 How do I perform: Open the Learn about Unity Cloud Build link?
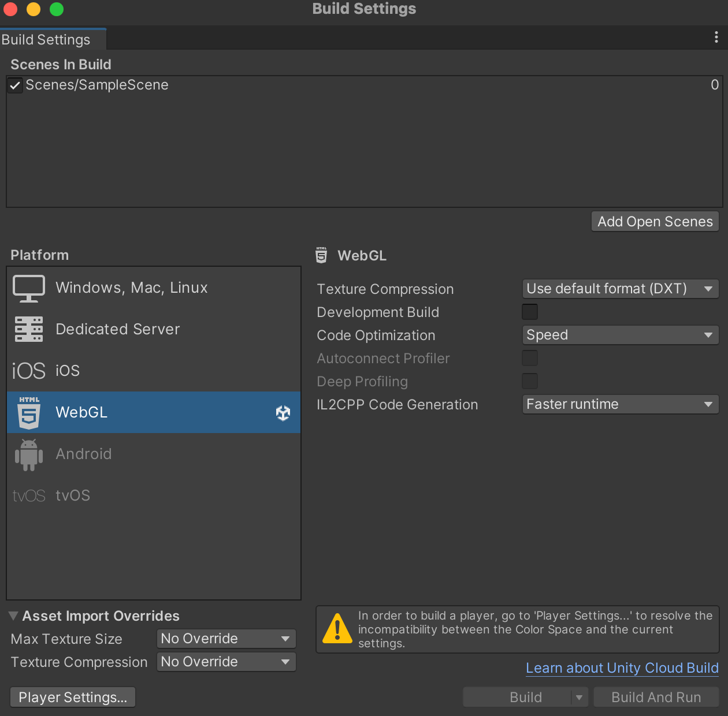point(622,668)
